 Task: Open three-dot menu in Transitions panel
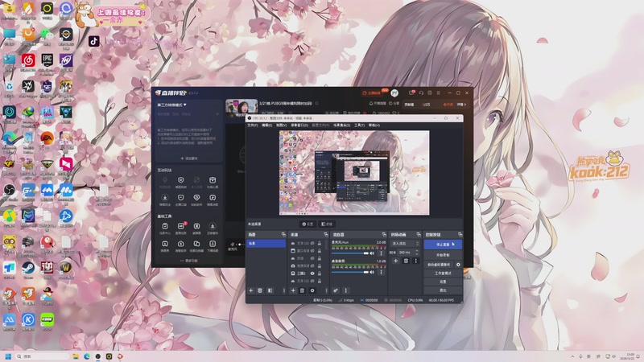[x=415, y=261]
